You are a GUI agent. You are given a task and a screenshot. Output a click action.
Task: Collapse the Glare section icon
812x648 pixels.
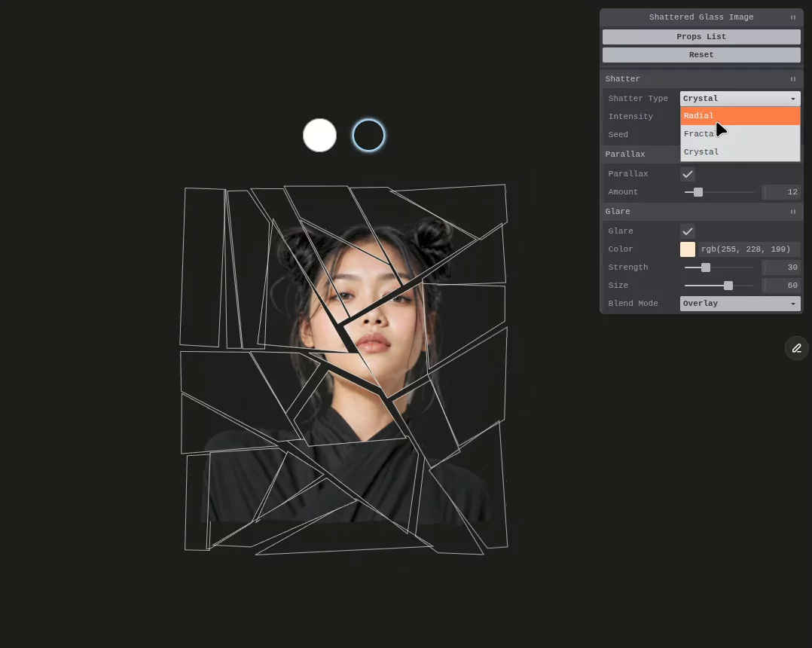point(793,211)
